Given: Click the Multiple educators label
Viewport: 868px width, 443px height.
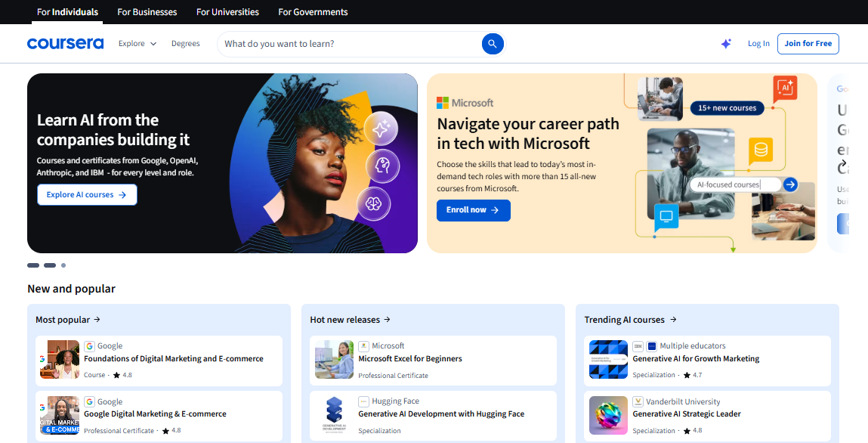Looking at the screenshot, I should click(693, 346).
